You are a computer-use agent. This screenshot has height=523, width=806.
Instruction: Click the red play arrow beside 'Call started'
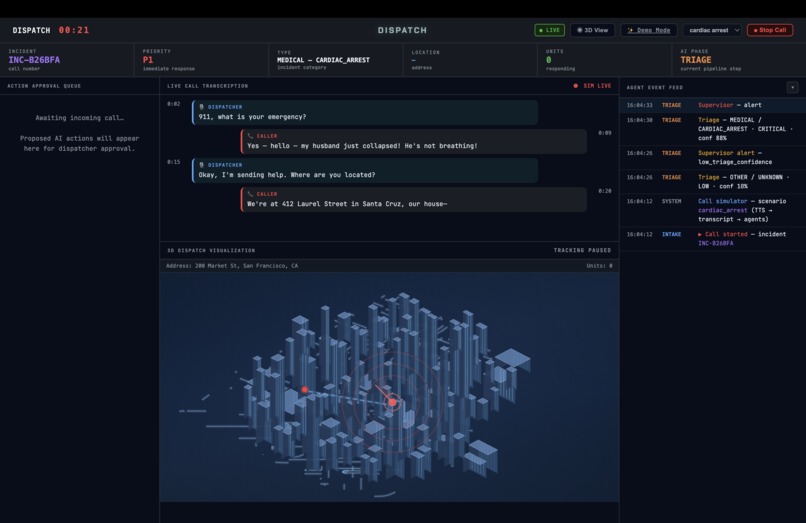pyautogui.click(x=700, y=235)
